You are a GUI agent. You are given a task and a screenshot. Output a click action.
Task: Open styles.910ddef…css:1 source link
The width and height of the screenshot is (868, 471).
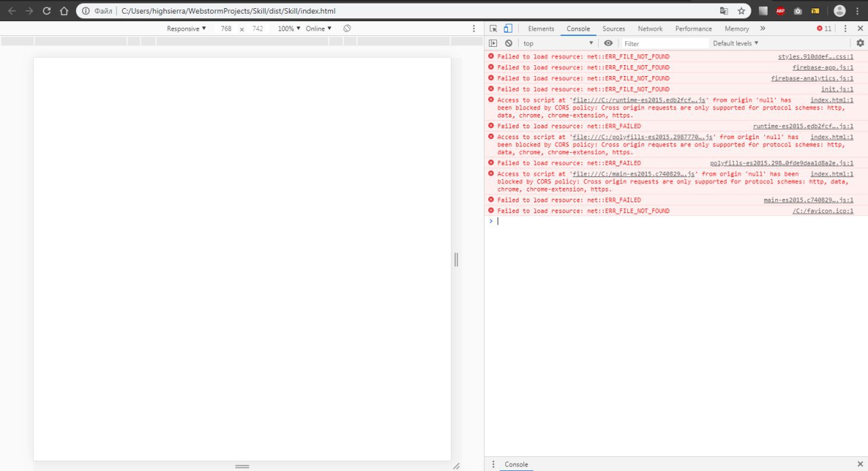pyautogui.click(x=816, y=56)
